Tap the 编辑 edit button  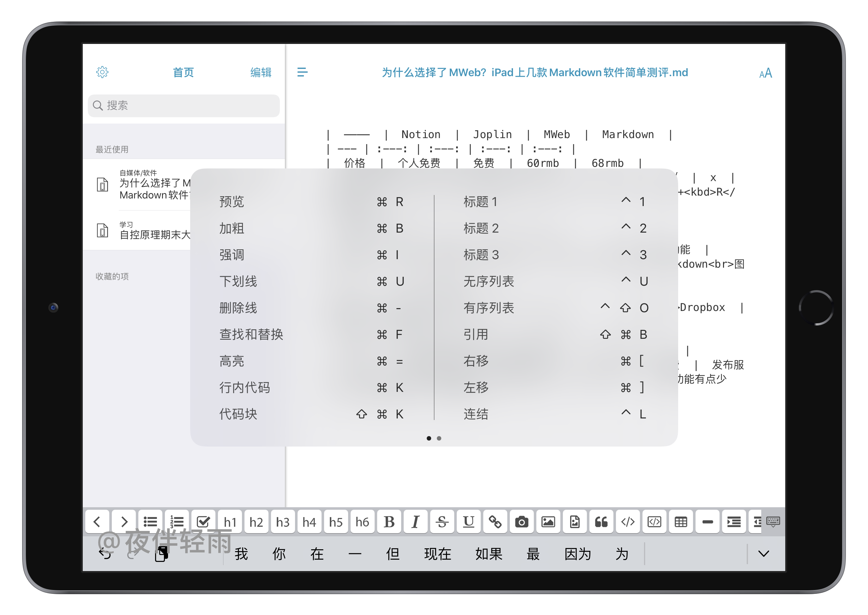(261, 72)
